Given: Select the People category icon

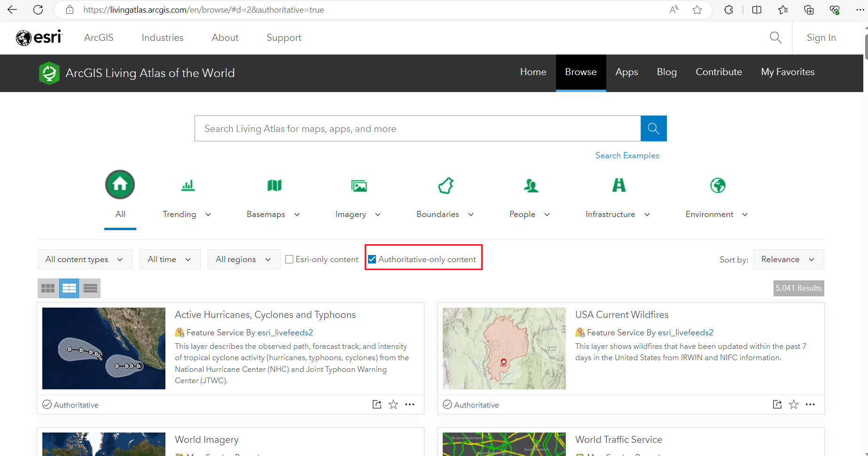Looking at the screenshot, I should 531,186.
